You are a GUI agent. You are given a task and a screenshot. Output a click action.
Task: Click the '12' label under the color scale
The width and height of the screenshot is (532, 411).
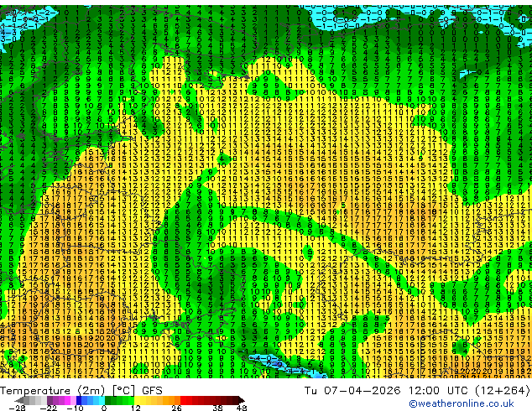(x=135, y=408)
